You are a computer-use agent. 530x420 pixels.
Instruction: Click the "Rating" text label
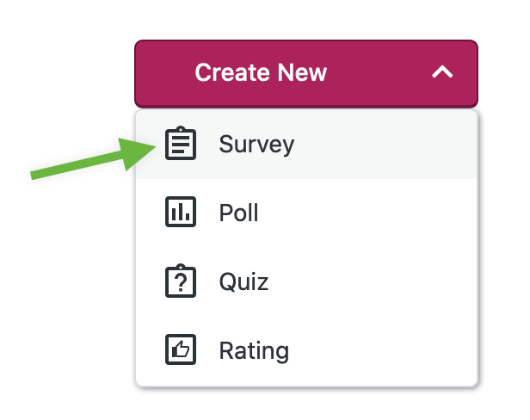[254, 350]
